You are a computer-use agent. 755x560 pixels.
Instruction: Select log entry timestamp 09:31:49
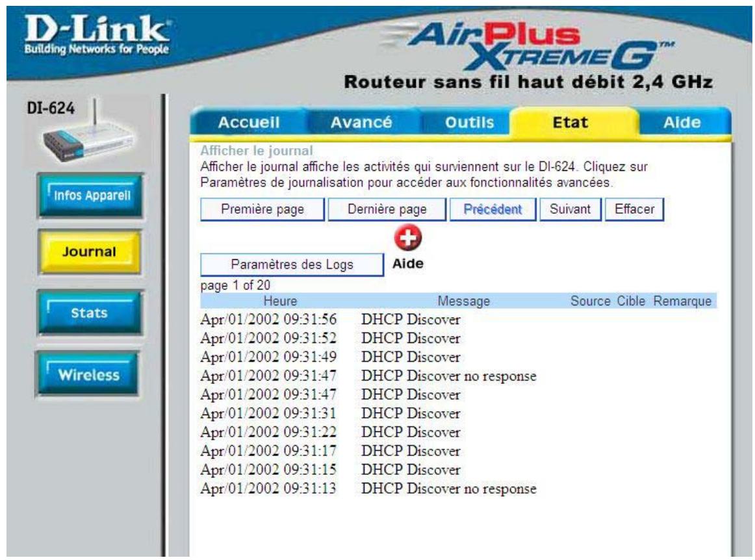coord(268,357)
